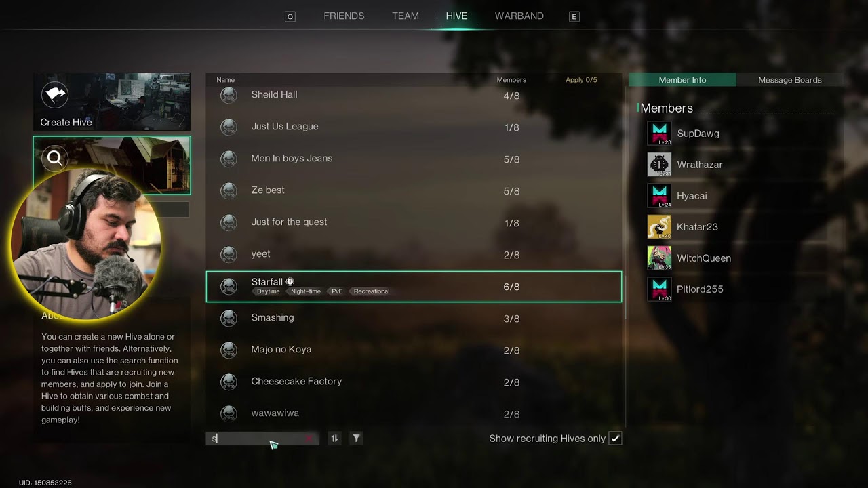Select the Men In boys Jeans hive
Viewport: 868px width, 488px height.
pos(414,159)
